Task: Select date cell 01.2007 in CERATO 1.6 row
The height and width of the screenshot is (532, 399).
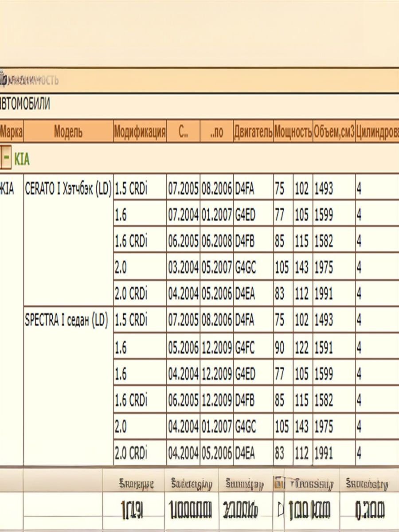Action: (217, 215)
